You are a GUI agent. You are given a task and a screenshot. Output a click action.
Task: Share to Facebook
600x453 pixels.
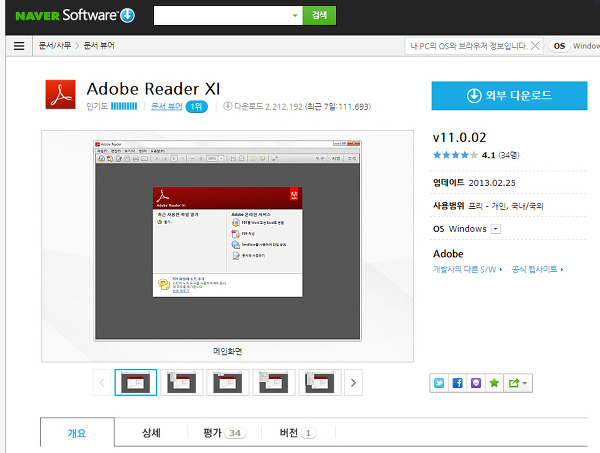click(x=457, y=383)
